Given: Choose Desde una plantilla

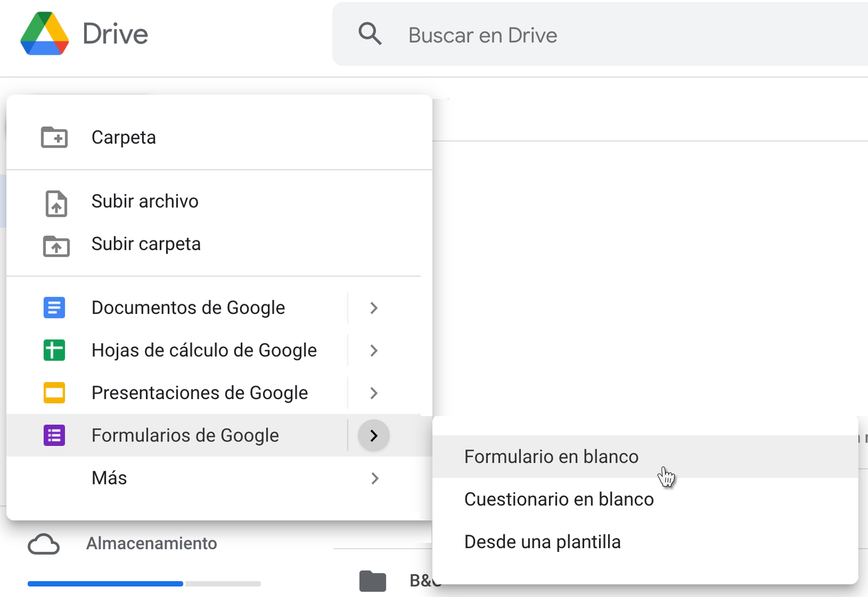Looking at the screenshot, I should click(542, 541).
